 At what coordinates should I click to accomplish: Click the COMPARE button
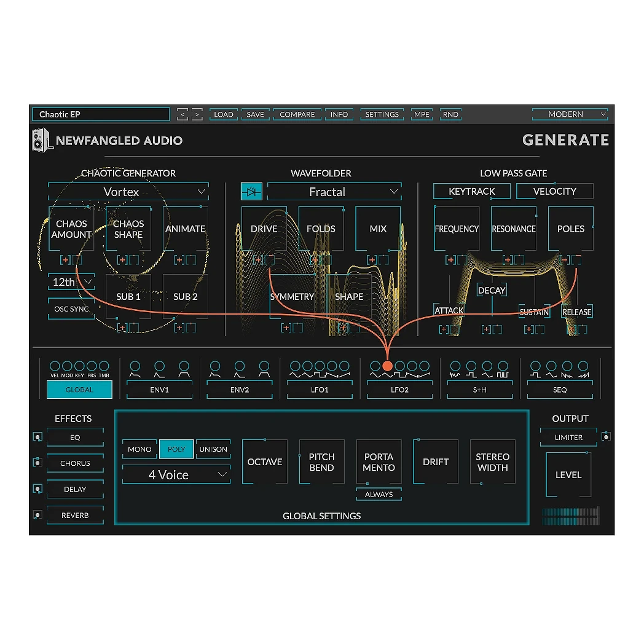coord(297,114)
